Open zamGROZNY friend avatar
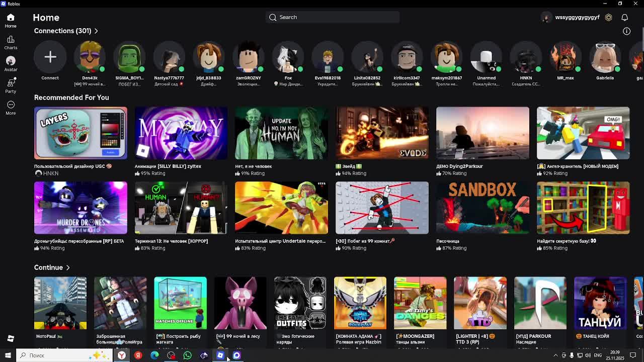Image resolution: width=644 pixels, height=362 pixels. pyautogui.click(x=248, y=57)
